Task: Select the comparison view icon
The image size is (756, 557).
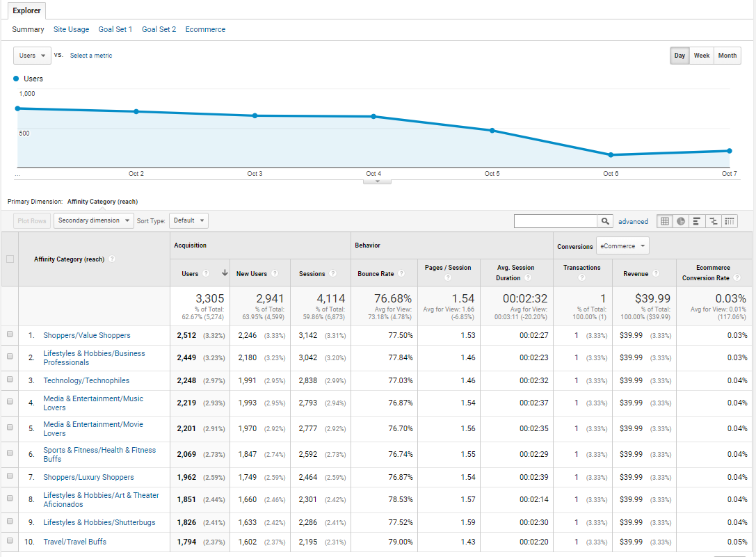Action: 713,221
